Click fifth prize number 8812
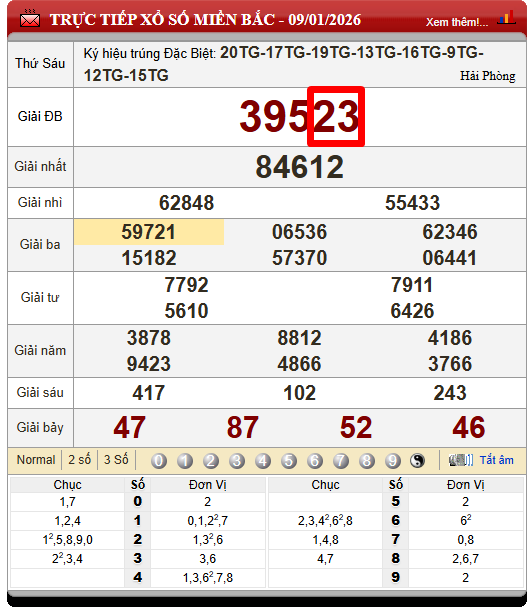The width and height of the screenshot is (532, 607). click(299, 338)
